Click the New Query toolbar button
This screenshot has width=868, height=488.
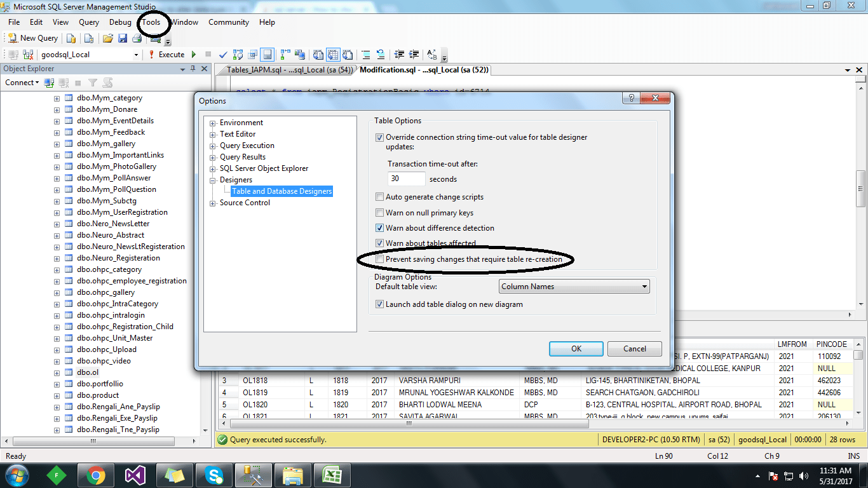(x=32, y=38)
